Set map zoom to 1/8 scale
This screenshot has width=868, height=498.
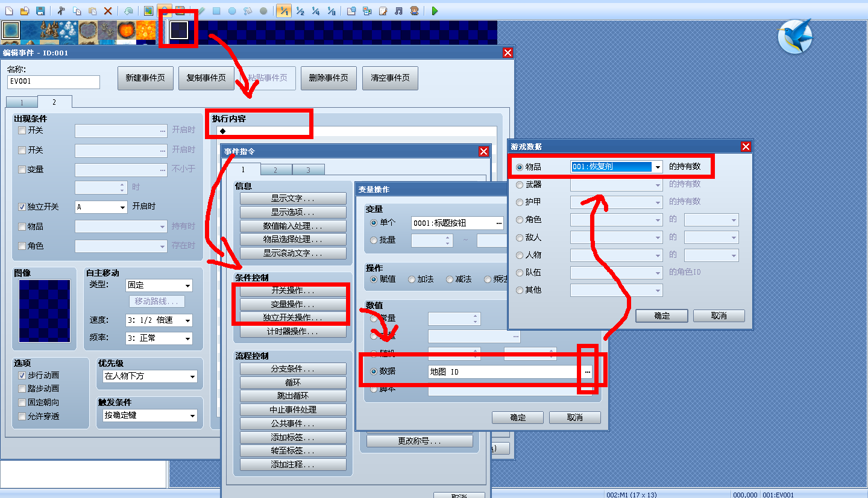click(x=332, y=11)
